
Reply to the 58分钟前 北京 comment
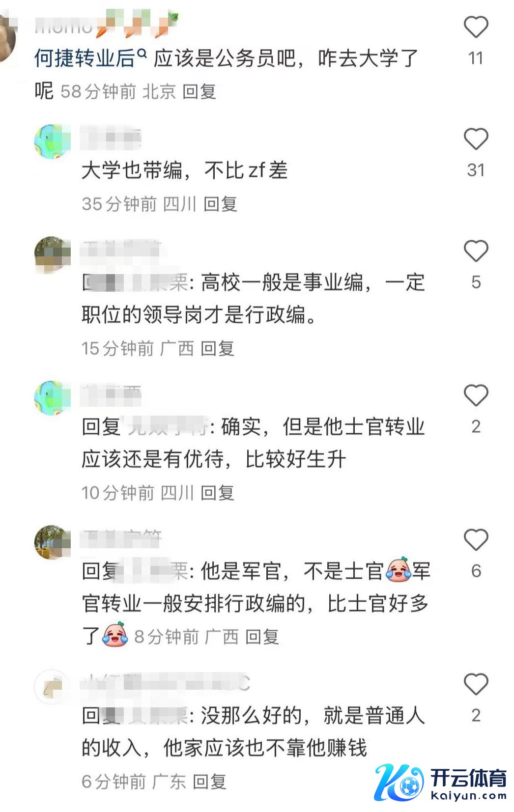[x=199, y=91]
